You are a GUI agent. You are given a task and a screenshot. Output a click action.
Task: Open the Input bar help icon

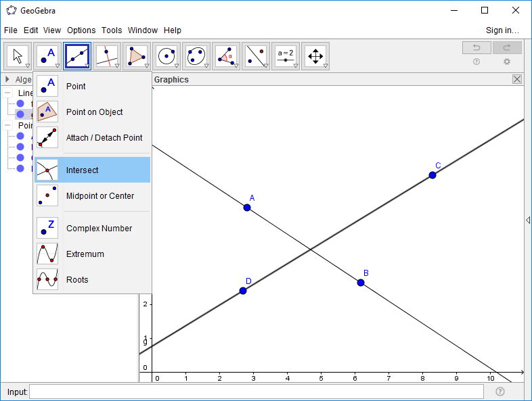click(x=500, y=392)
